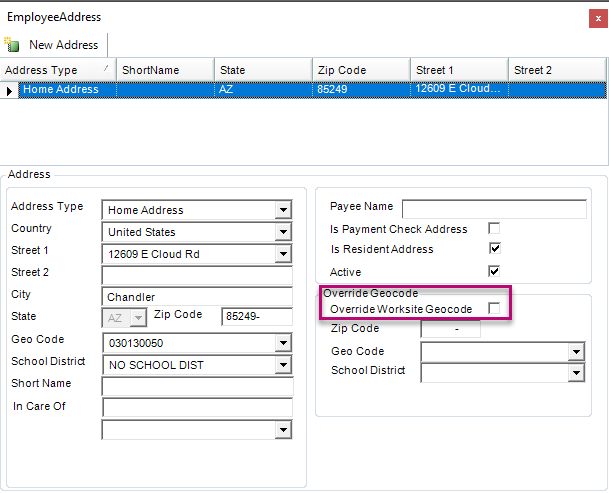
Task: Expand the Geo Code 030130050 dropdown
Action: pyautogui.click(x=284, y=343)
